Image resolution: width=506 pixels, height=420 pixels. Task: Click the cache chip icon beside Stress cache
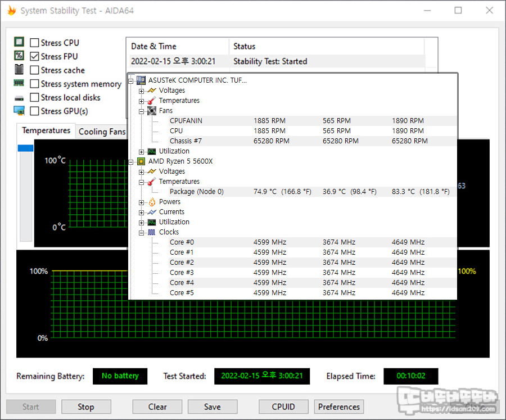tap(19, 69)
